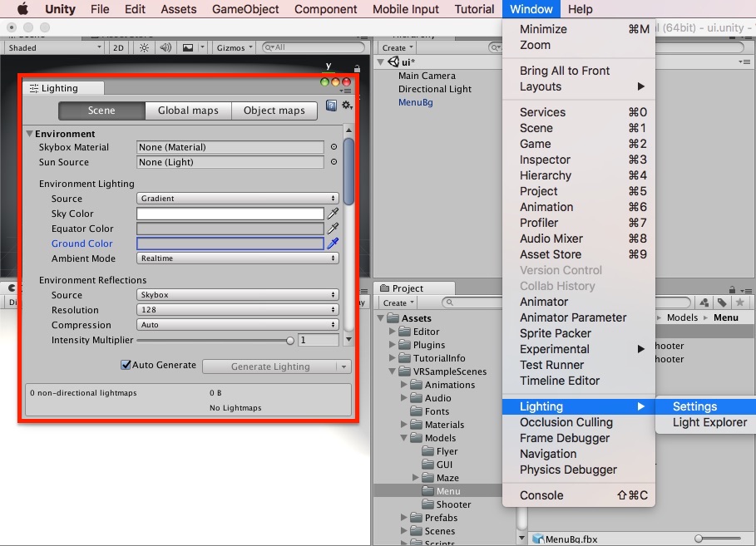756x546 pixels.
Task: Open Ambient Mode Realtime dropdown
Action: coord(238,258)
